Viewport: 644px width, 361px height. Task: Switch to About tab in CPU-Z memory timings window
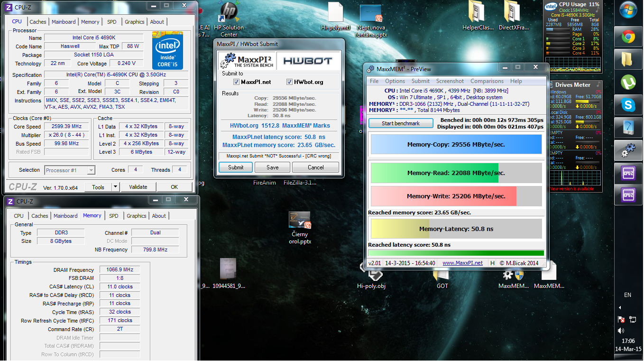(x=159, y=216)
